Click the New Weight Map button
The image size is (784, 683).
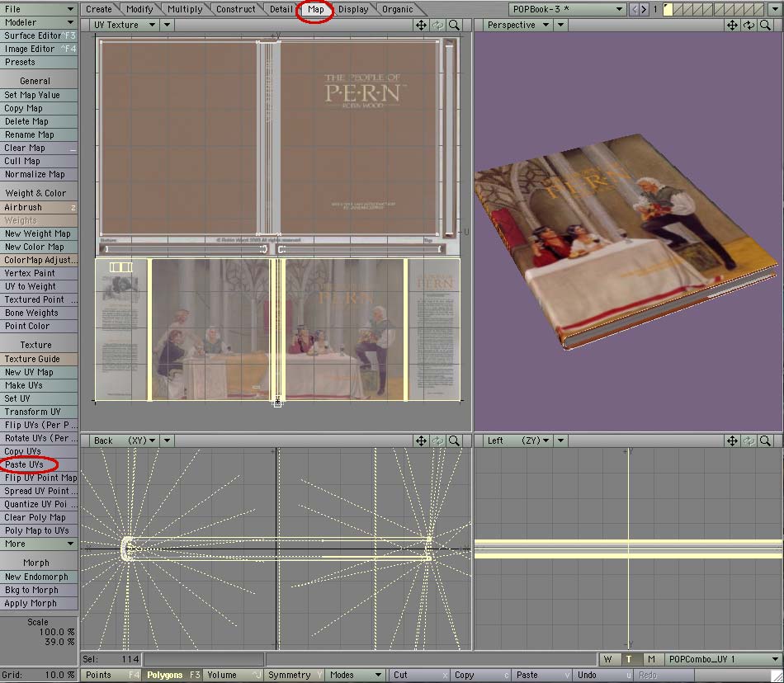tap(39, 233)
